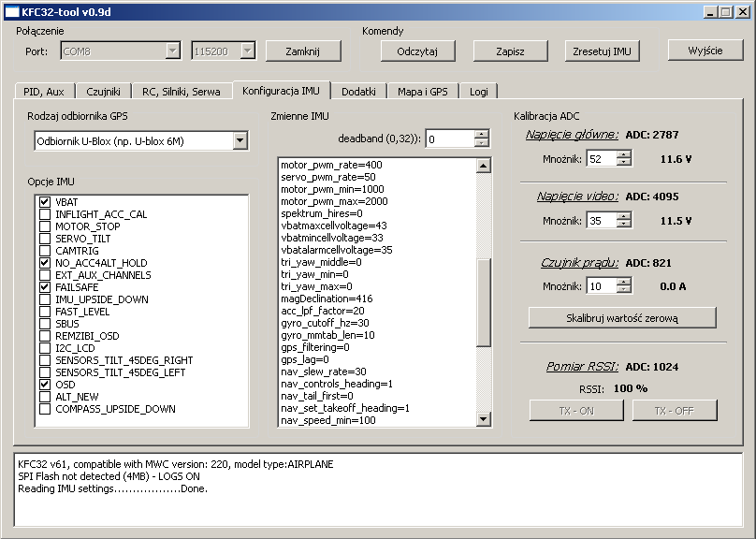Image resolution: width=756 pixels, height=539 pixels.
Task: Enable the SBUS checkbox
Action: point(45,324)
